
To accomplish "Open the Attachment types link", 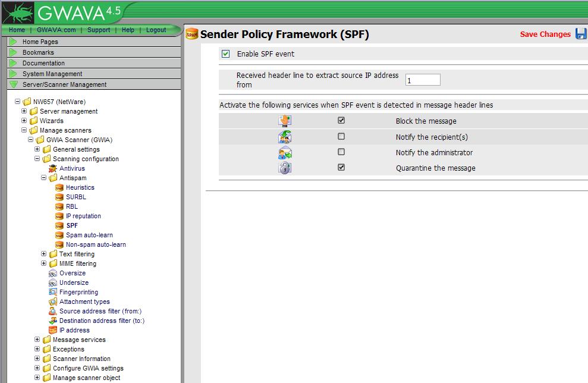I will (85, 302).
